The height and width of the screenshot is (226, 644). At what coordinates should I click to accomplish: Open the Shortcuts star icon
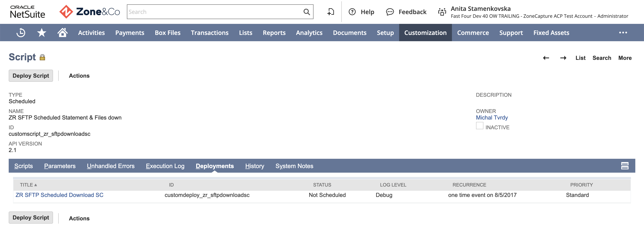41,33
